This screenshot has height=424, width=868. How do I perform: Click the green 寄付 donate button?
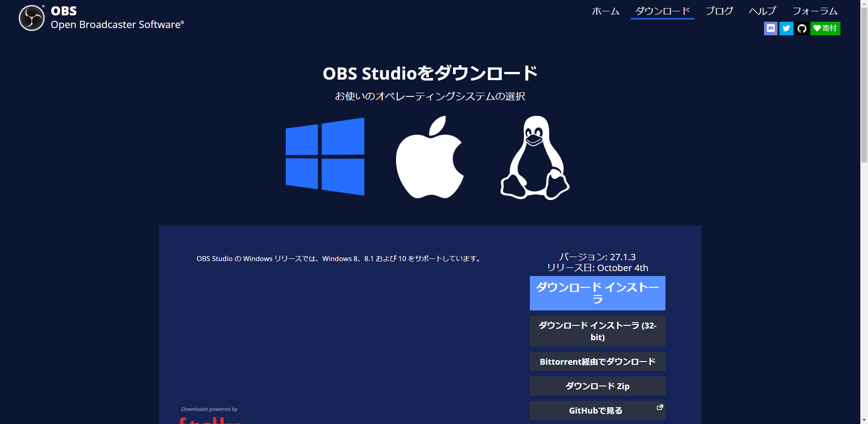[826, 29]
